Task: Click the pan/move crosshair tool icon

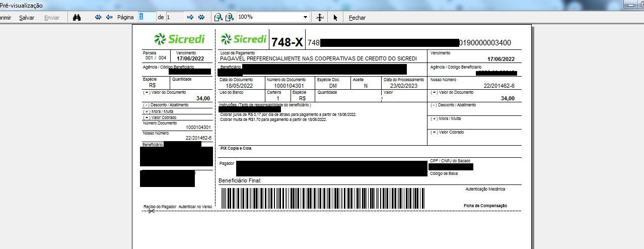Action: click(x=319, y=17)
